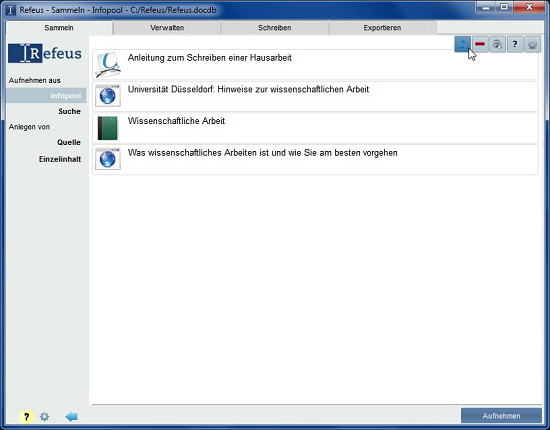Switch to the Sammeln tab
The image size is (550, 430).
pos(59,28)
